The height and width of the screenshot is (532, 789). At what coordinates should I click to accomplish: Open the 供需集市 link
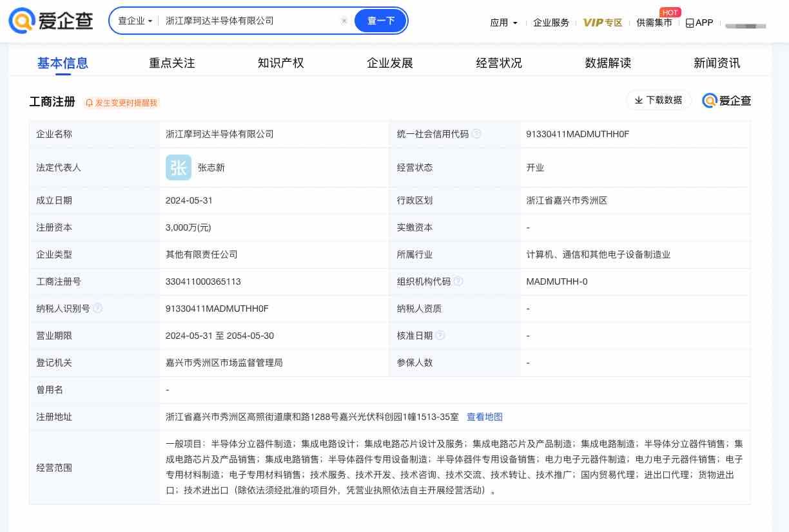(x=654, y=23)
